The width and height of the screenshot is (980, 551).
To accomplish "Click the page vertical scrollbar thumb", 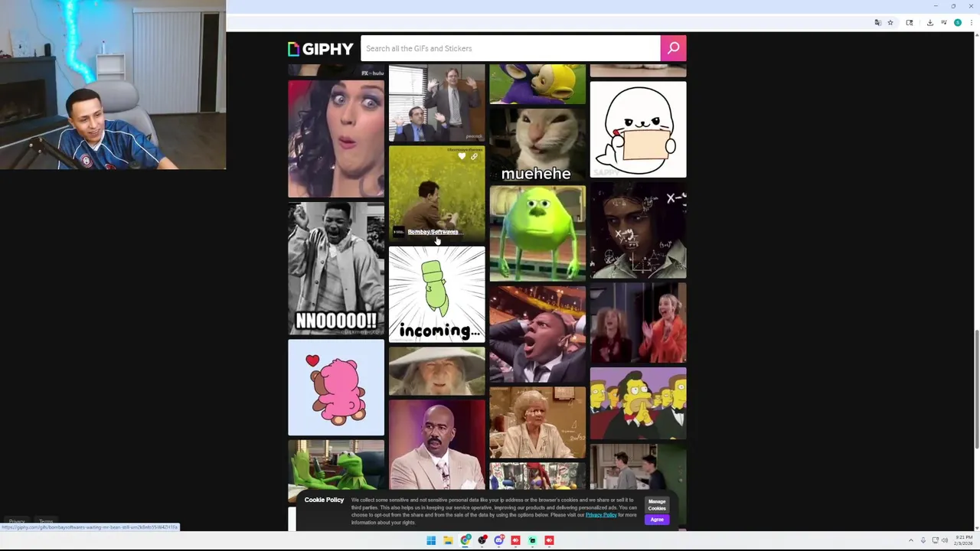I will click(976, 390).
